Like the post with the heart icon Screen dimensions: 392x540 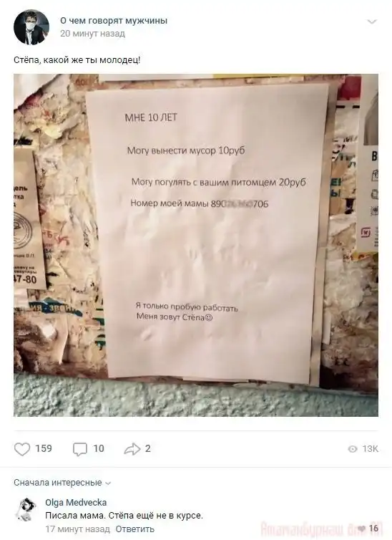(x=22, y=449)
